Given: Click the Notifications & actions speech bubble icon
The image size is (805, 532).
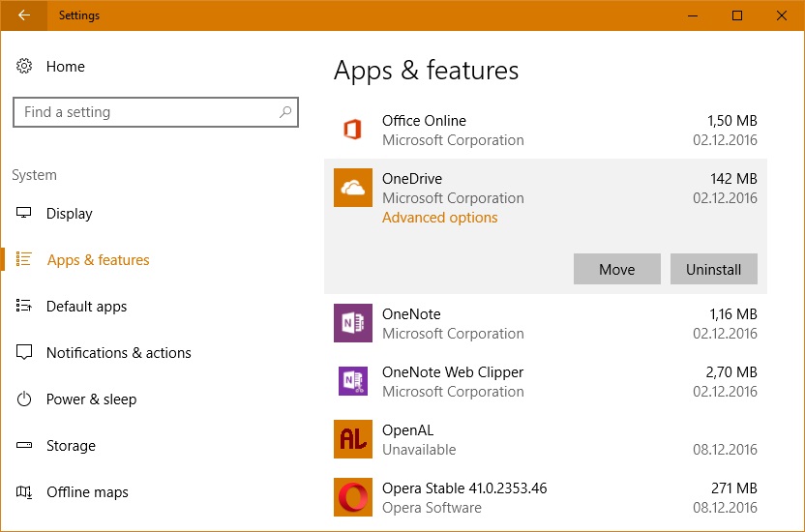Looking at the screenshot, I should 23,352.
